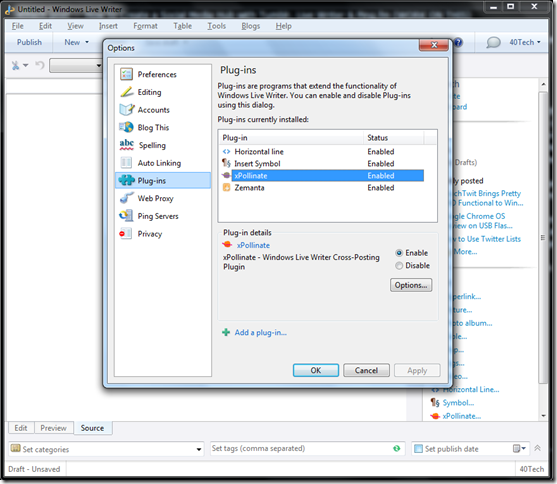Click the double chevron collapse properties icon
Screen dimensions: 557x484
point(537,448)
